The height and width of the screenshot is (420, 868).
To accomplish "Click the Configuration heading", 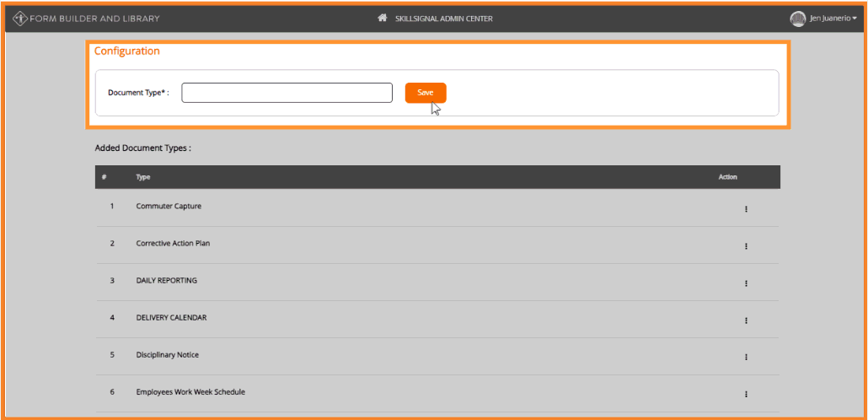I will point(126,51).
